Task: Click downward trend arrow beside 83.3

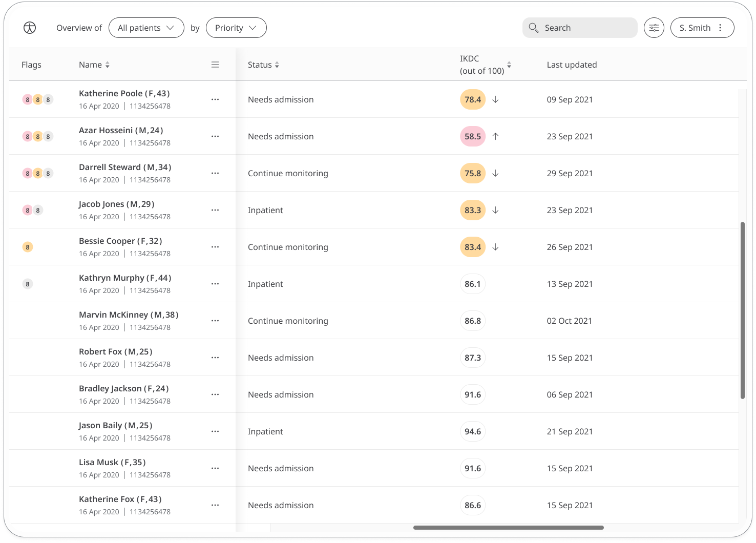Action: click(x=495, y=210)
